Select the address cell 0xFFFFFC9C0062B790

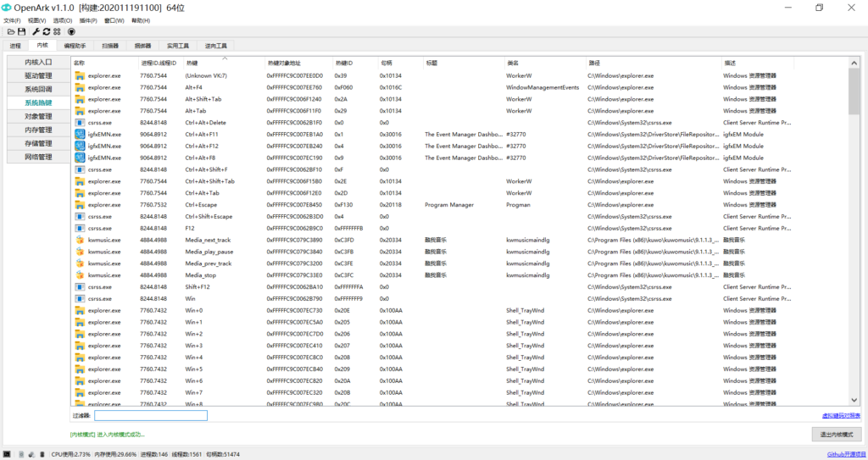(294, 299)
